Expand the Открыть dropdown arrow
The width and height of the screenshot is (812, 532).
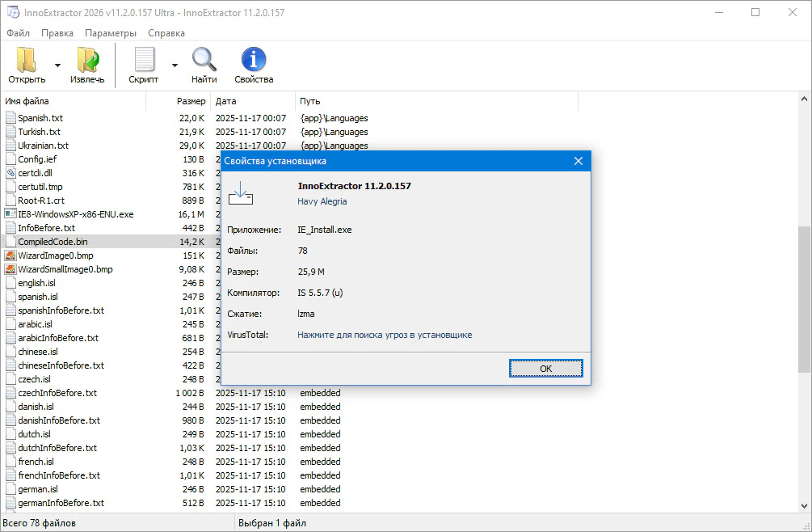(57, 65)
